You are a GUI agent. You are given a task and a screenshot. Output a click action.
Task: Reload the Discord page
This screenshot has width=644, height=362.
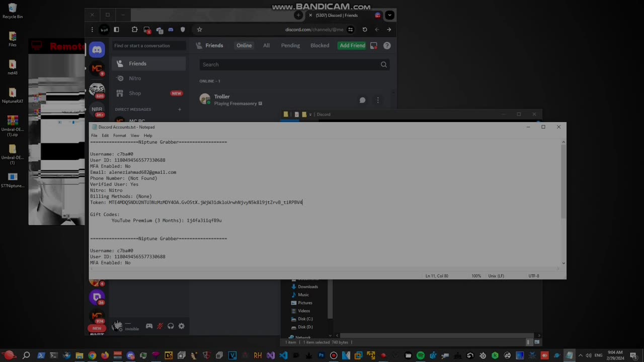[x=365, y=30]
